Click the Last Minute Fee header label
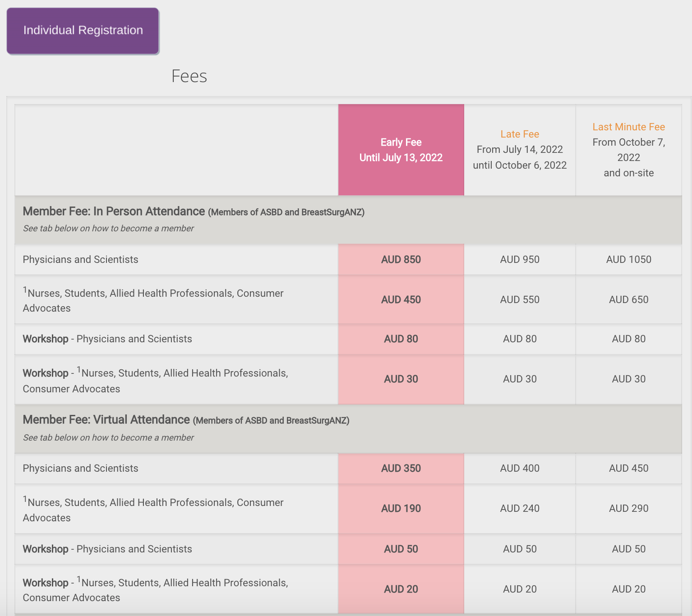The height and width of the screenshot is (616, 692). tap(628, 127)
